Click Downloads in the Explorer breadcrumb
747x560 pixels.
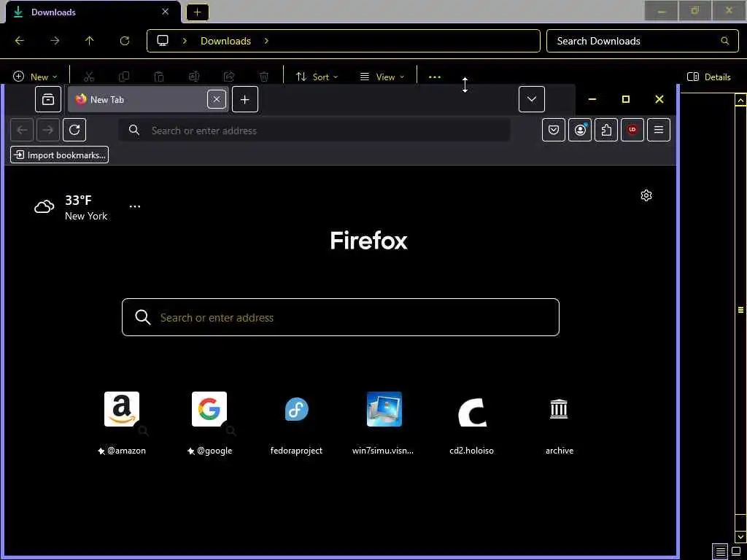click(x=226, y=41)
